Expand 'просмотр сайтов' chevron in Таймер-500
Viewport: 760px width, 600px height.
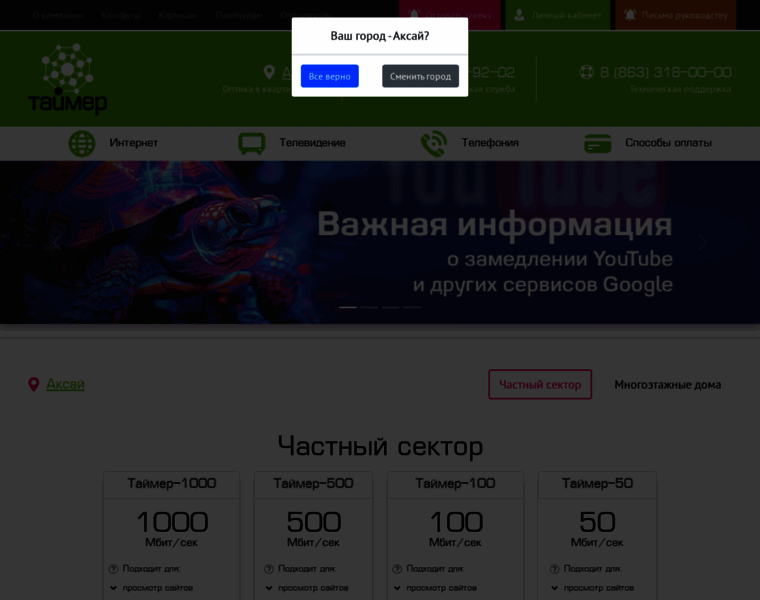pos(269,588)
